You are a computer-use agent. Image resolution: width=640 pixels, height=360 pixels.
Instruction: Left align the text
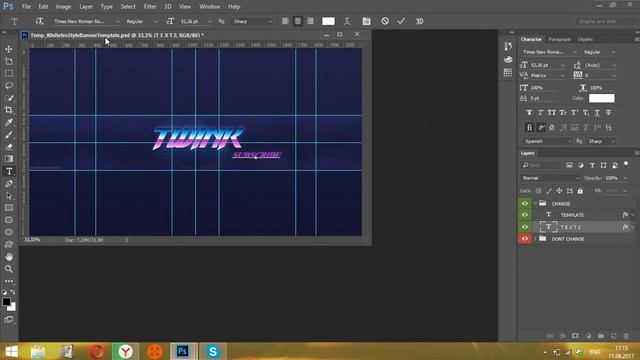(285, 21)
